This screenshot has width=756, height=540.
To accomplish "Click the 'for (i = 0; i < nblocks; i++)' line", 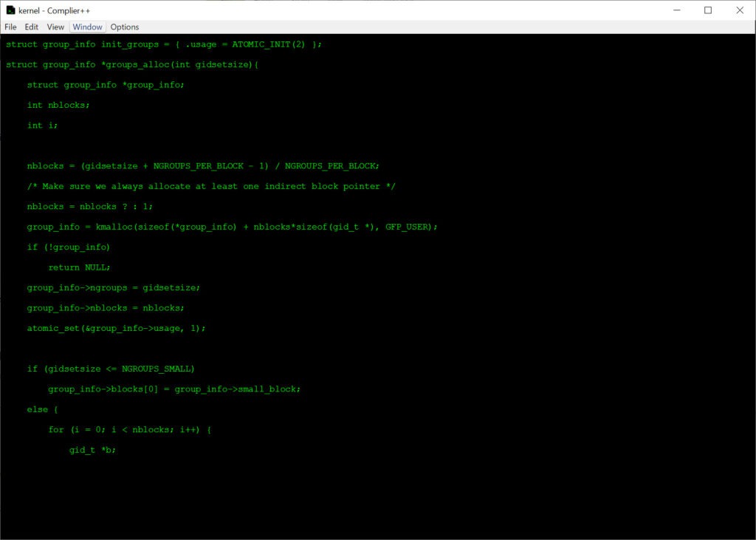I will [129, 429].
